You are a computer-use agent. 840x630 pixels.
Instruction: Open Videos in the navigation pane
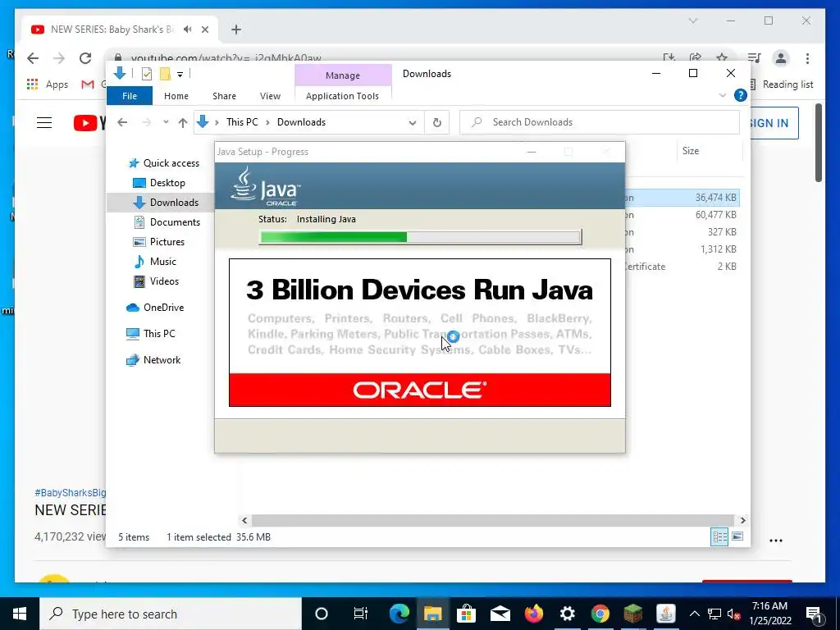(x=156, y=281)
